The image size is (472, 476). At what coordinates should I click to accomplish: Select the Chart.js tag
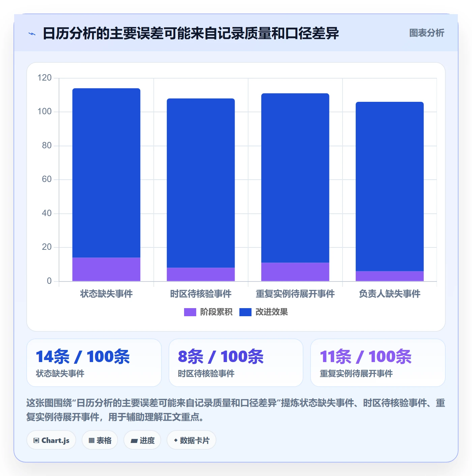[x=51, y=440]
